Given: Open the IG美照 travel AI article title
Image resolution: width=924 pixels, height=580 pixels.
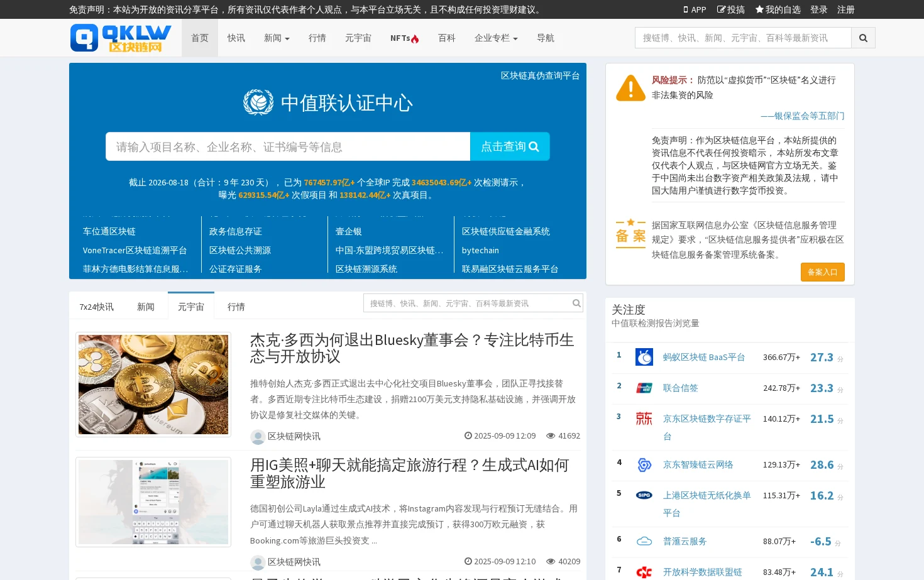Looking at the screenshot, I should (x=409, y=473).
